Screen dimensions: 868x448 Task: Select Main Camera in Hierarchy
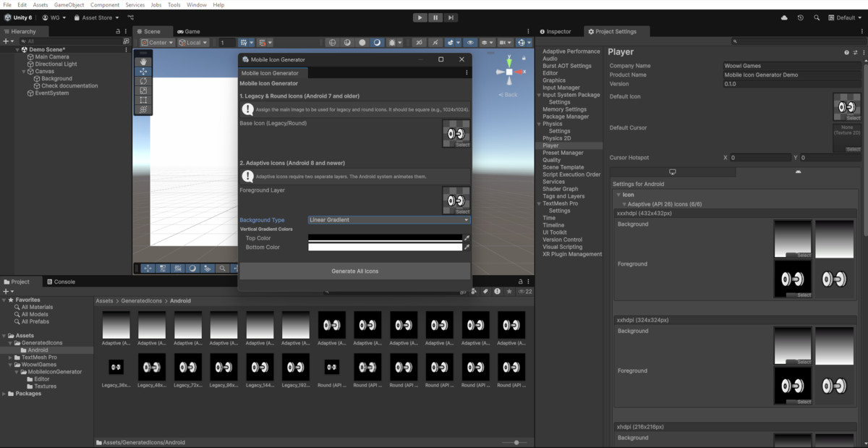tap(51, 56)
